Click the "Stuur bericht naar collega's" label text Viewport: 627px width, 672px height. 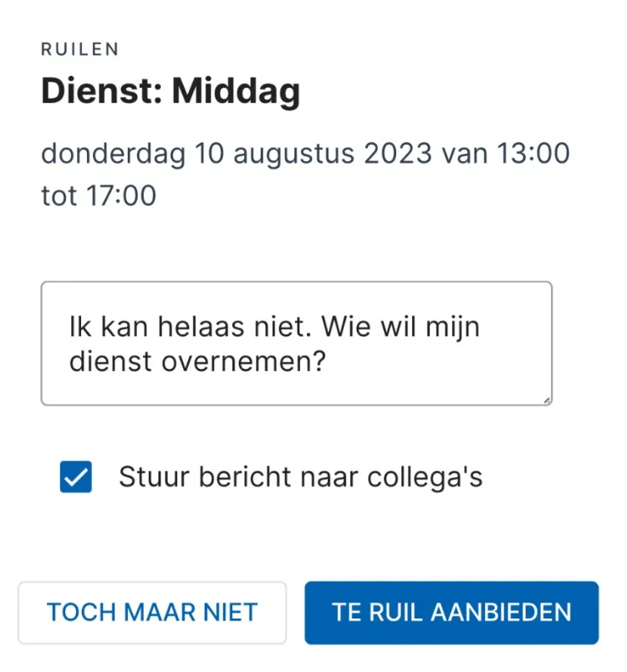click(x=300, y=477)
